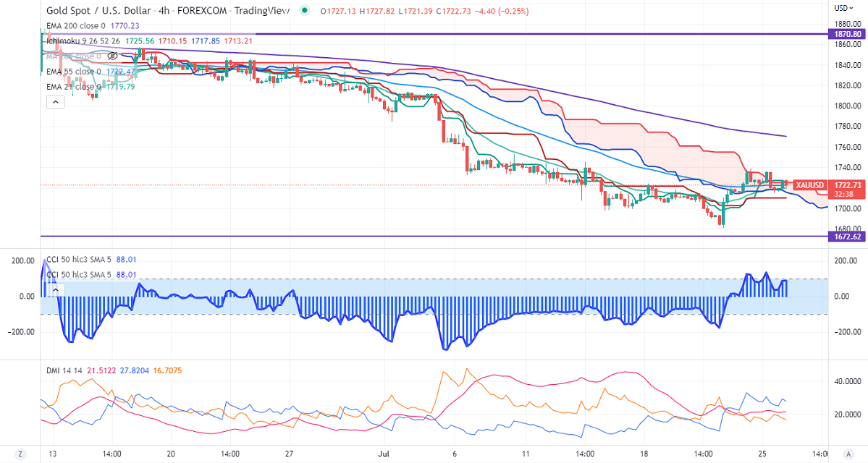This screenshot has width=868, height=463.
Task: Click the Jul label on time axis
Action: [x=384, y=454]
